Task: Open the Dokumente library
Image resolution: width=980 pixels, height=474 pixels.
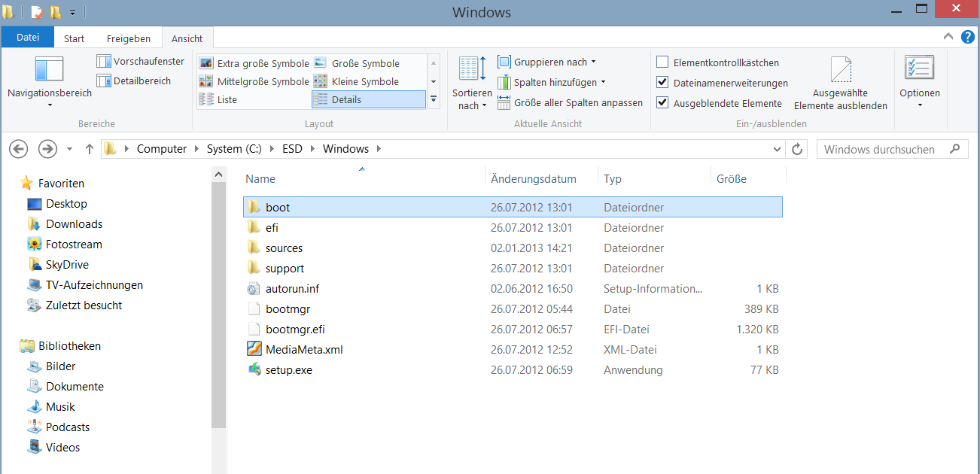Action: (x=65, y=387)
